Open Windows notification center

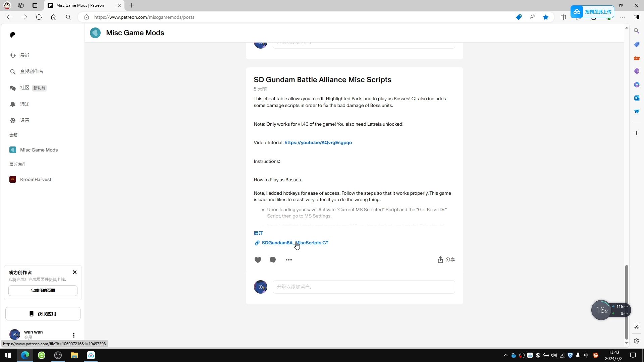pos(633,356)
